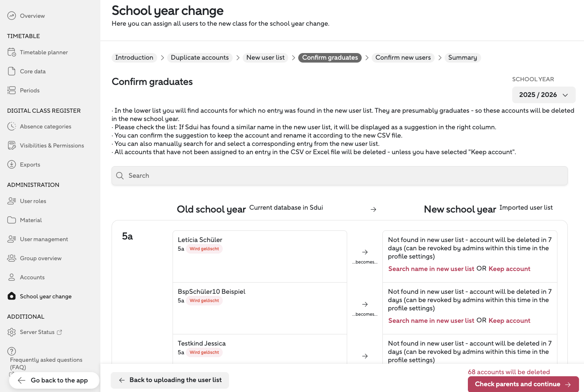Open Visibilities & Permissions menu item
This screenshot has height=392, width=584.
tap(51, 145)
